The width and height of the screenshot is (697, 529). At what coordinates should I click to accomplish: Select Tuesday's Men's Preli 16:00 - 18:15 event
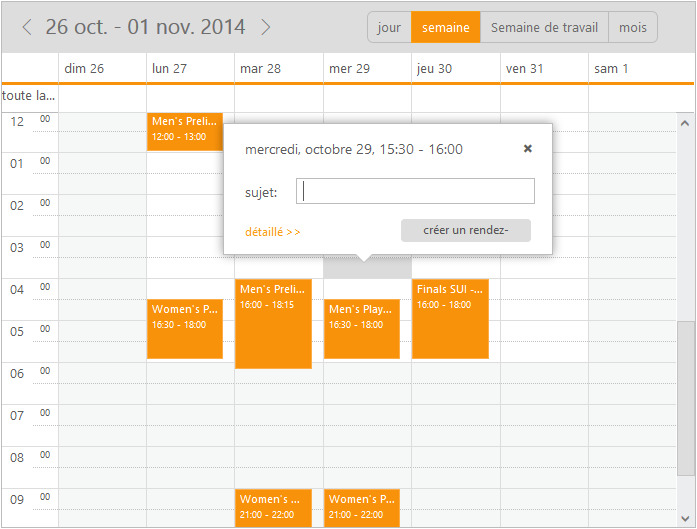click(273, 324)
